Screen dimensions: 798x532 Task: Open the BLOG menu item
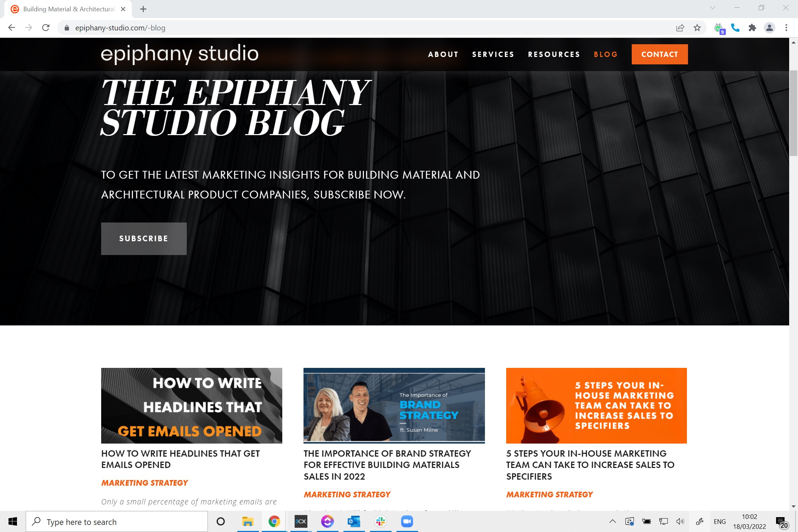pyautogui.click(x=606, y=54)
